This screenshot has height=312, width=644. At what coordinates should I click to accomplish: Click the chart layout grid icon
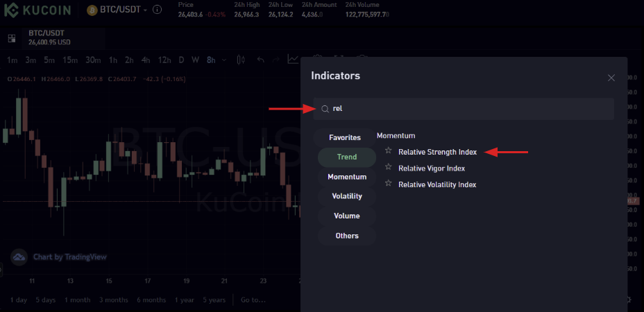click(x=12, y=40)
